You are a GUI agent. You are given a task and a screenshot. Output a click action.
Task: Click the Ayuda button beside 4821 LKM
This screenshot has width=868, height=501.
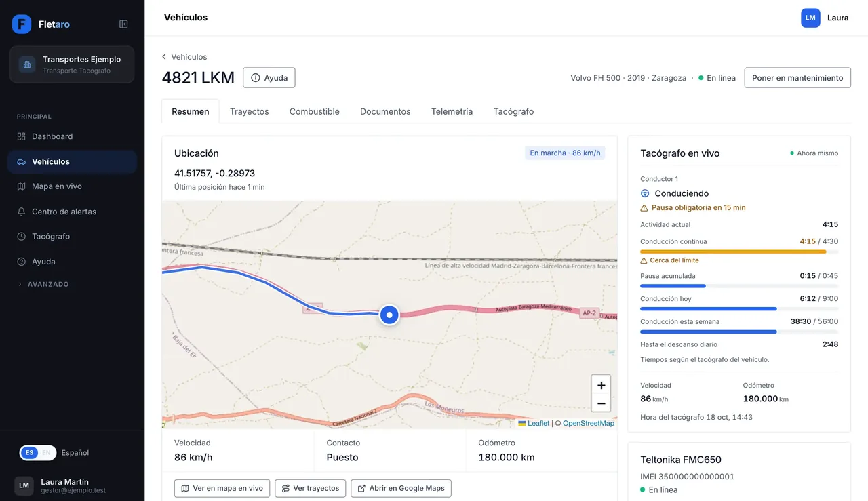point(269,78)
